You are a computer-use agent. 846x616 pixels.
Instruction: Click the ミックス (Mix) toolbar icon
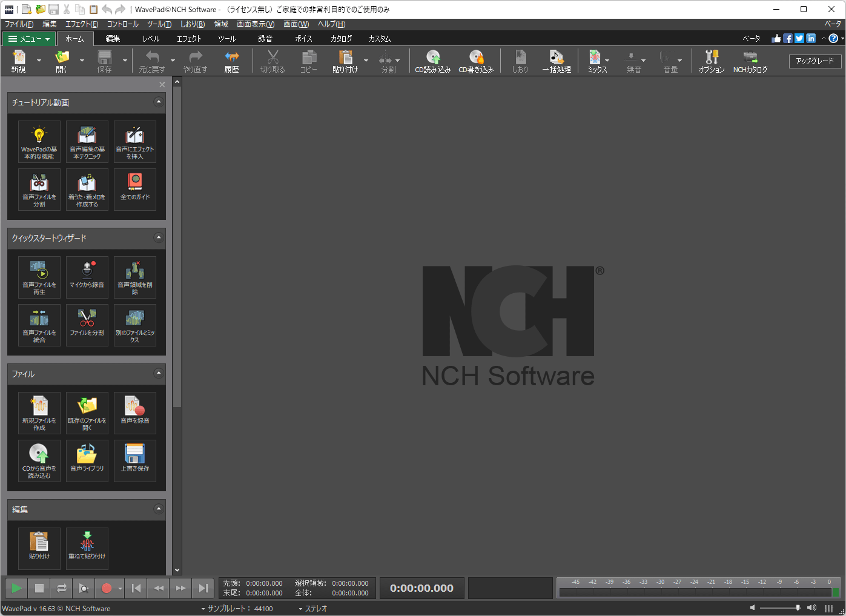(596, 61)
